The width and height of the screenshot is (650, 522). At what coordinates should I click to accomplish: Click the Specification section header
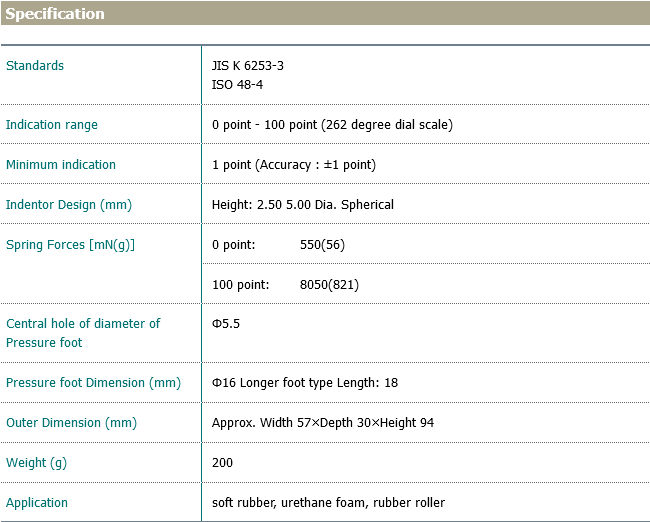(55, 14)
